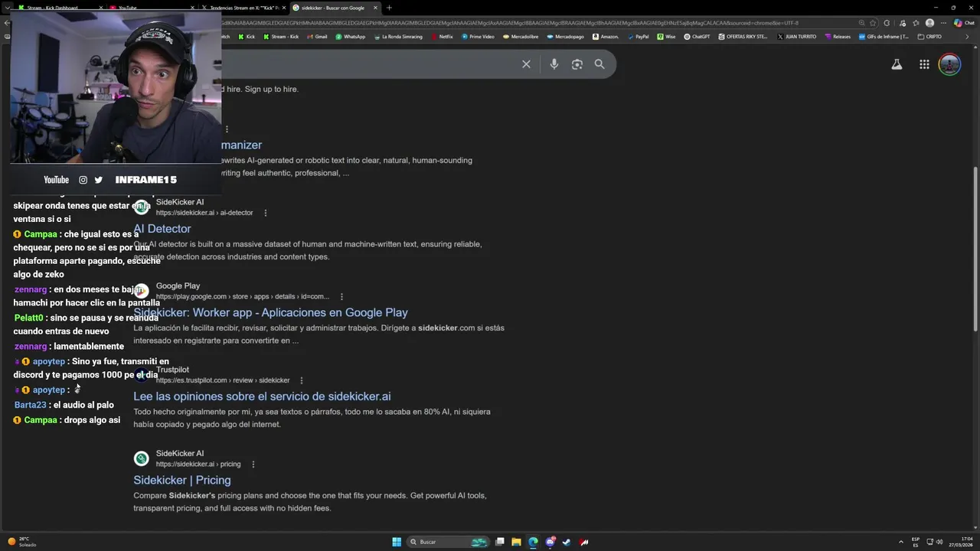Screen dimensions: 980x551
Task: Click the taskbar Buscar search box
Action: pyautogui.click(x=449, y=542)
